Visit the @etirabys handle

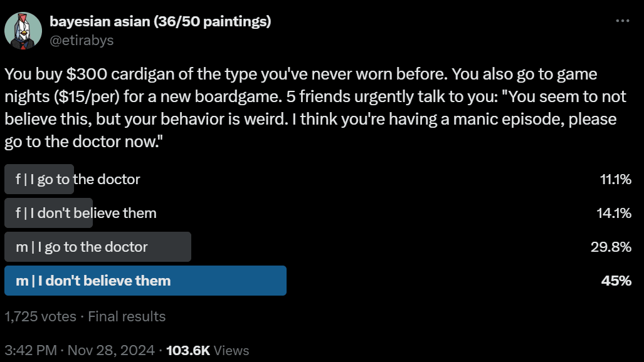[x=82, y=40]
